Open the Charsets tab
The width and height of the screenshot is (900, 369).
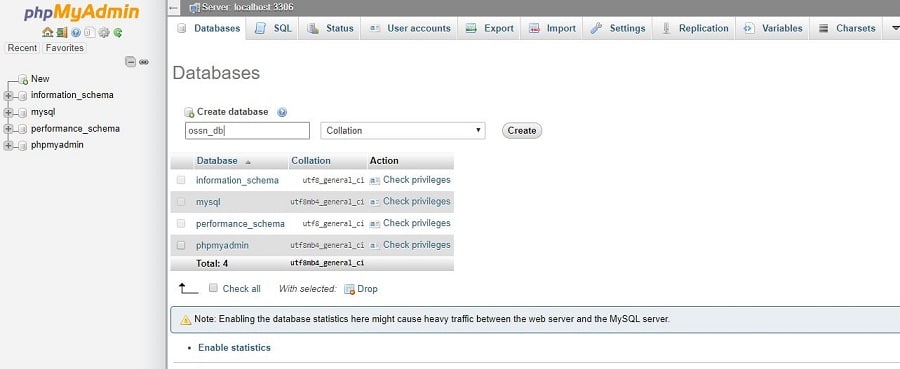click(847, 28)
